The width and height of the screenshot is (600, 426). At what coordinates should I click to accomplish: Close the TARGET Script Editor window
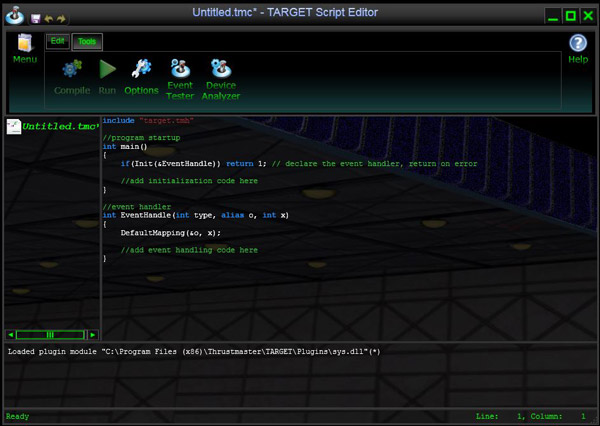[588, 16]
